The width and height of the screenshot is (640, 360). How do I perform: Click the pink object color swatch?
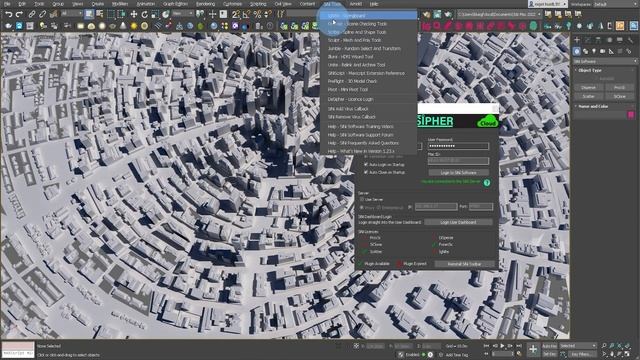point(631,115)
